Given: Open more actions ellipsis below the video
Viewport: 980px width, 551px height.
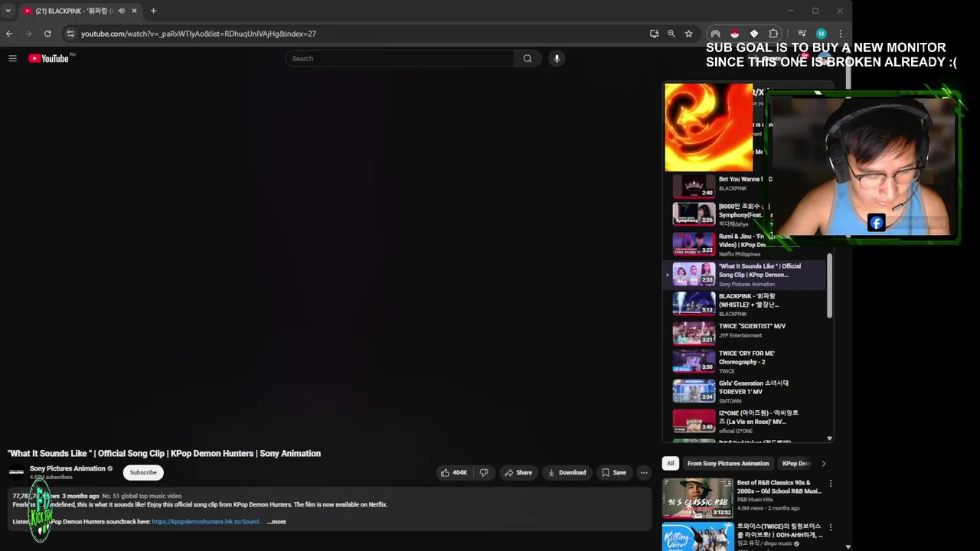Looking at the screenshot, I should point(644,472).
